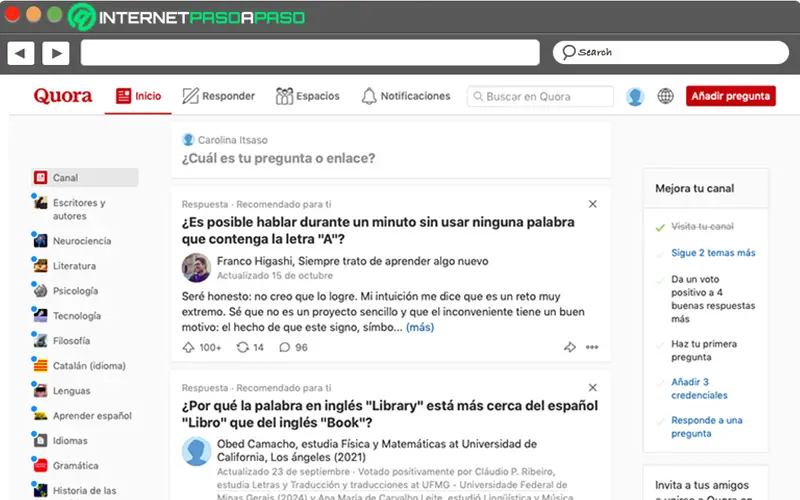The width and height of the screenshot is (800, 500).
Task: Open the profile avatar in the Quora header
Action: [x=635, y=96]
